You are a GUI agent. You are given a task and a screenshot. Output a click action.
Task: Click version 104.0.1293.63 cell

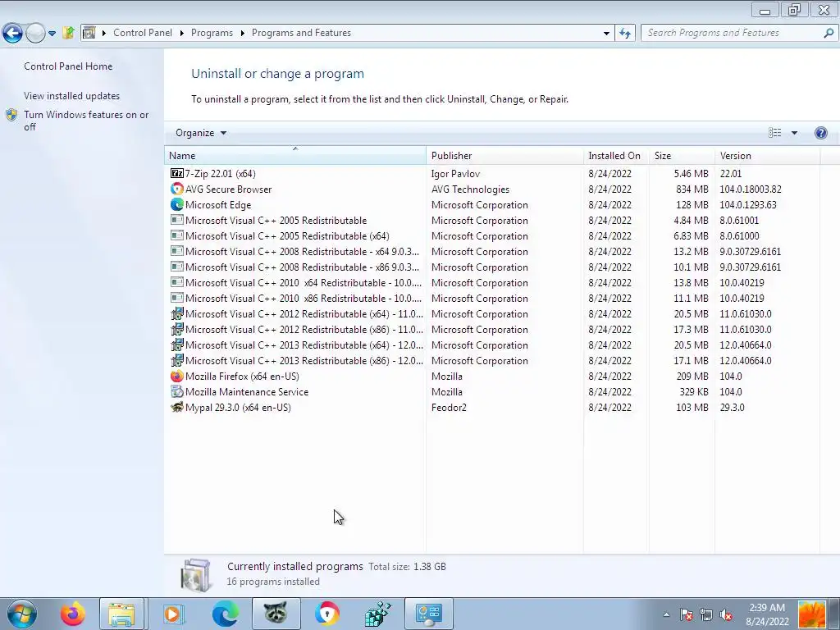748,204
